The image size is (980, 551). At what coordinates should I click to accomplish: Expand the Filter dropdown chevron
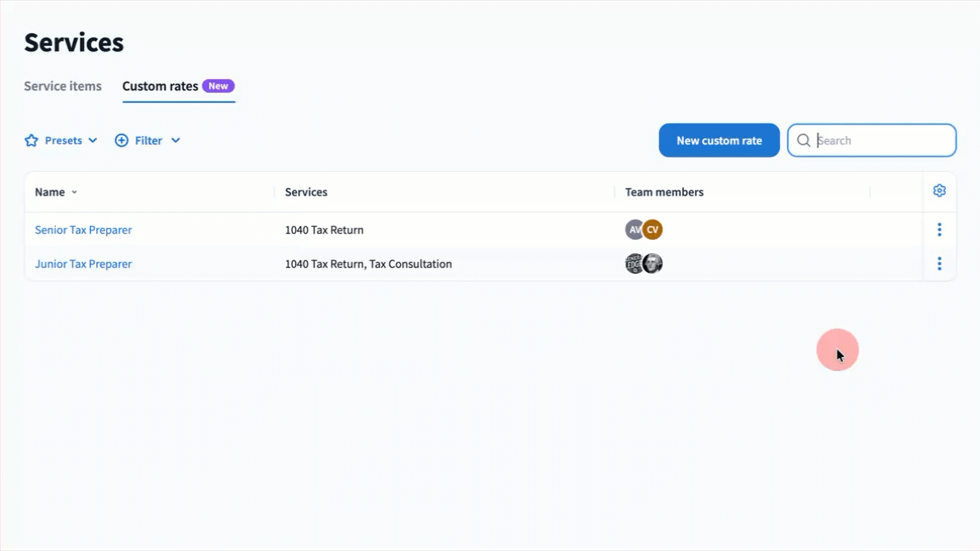(175, 140)
